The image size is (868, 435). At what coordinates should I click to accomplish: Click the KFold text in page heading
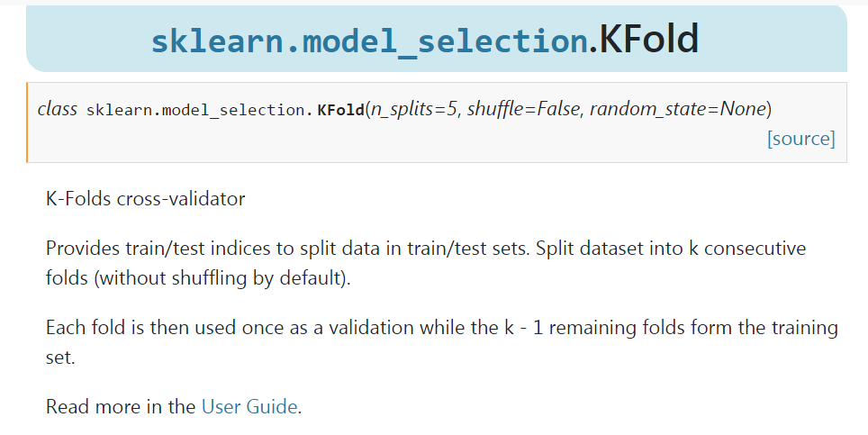click(x=649, y=39)
